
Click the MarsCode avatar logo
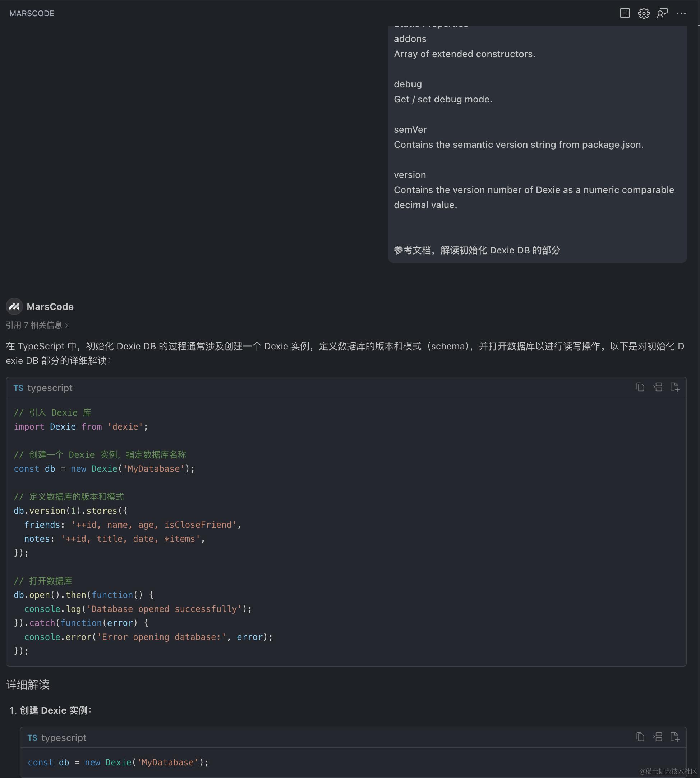pos(14,306)
